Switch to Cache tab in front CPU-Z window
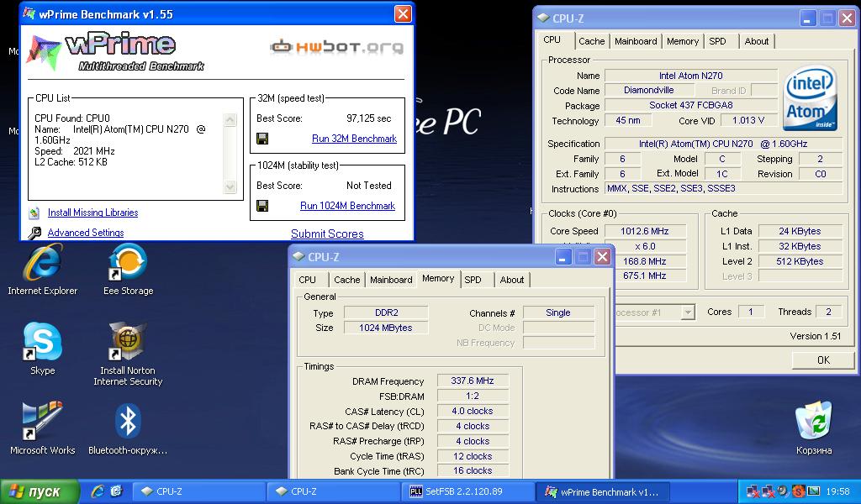Screen dimensions: 861x504 pos(347,280)
